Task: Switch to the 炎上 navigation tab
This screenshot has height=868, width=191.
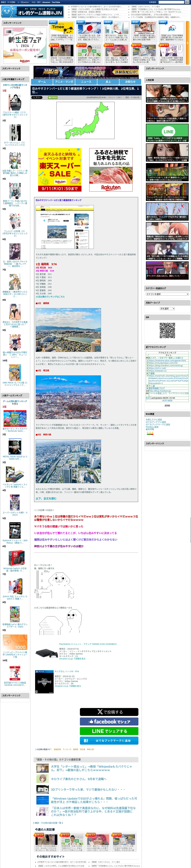Action: pos(108,82)
